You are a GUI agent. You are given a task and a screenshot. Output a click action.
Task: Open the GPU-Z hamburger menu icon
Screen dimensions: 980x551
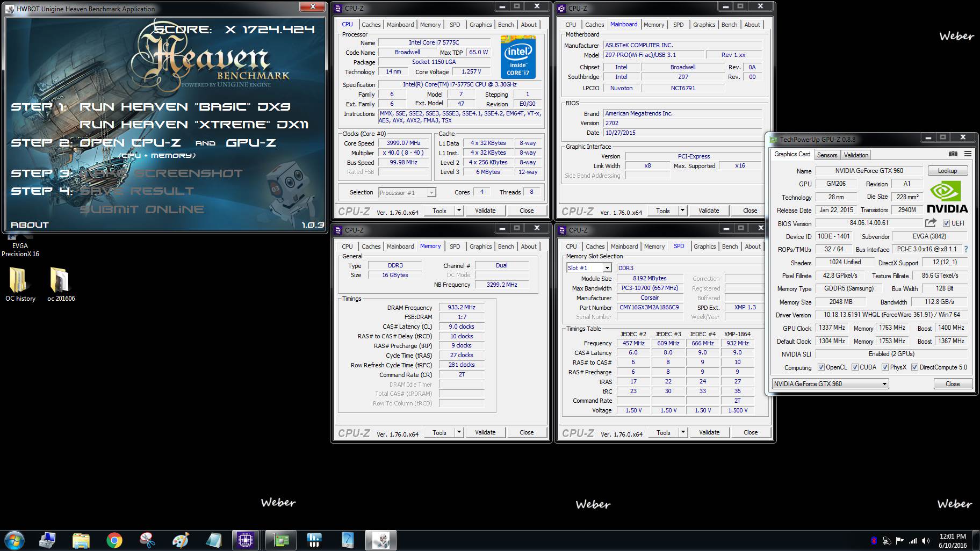[x=968, y=154]
